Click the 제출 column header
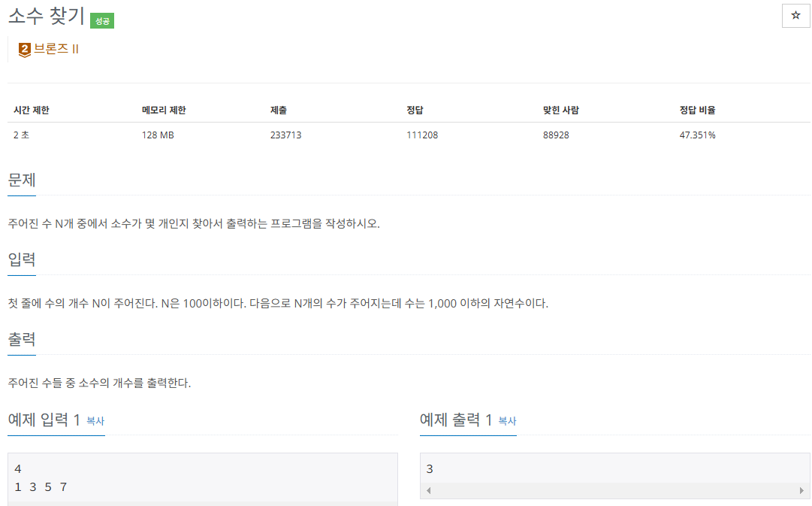The width and height of the screenshot is (812, 506). point(279,110)
